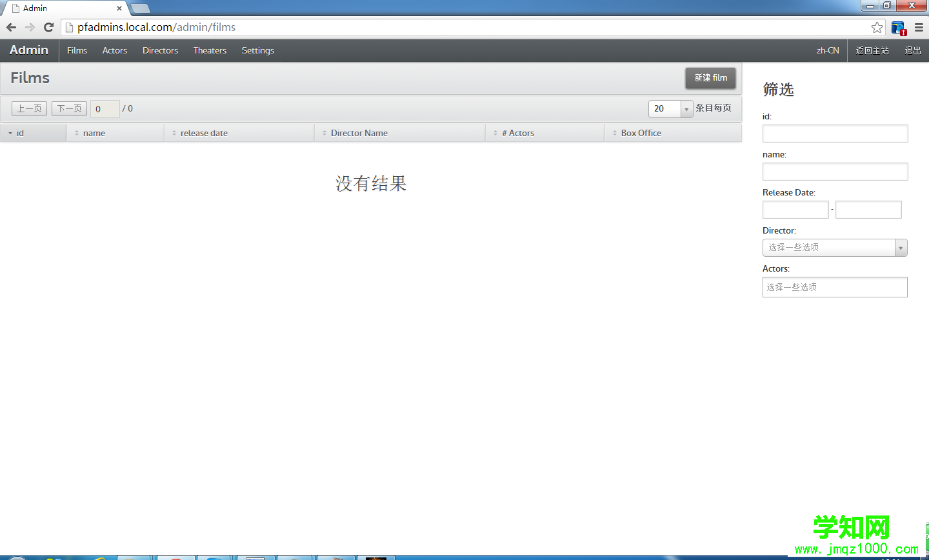The height and width of the screenshot is (560, 929).
Task: Go back to previous browser page
Action: tap(11, 27)
